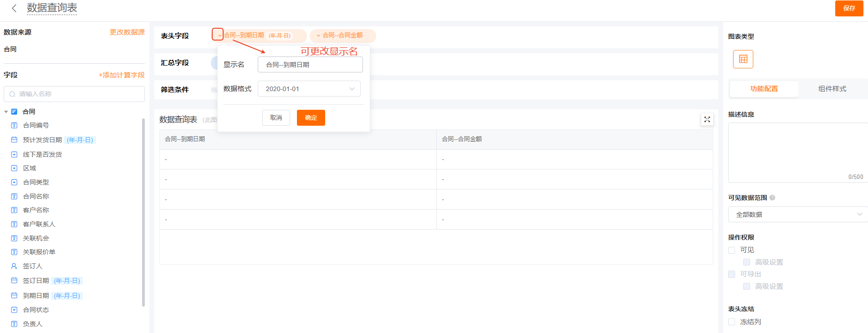This screenshot has width=868, height=333.
Task: Click the text icon beside 合同编号
Action: tap(14, 125)
